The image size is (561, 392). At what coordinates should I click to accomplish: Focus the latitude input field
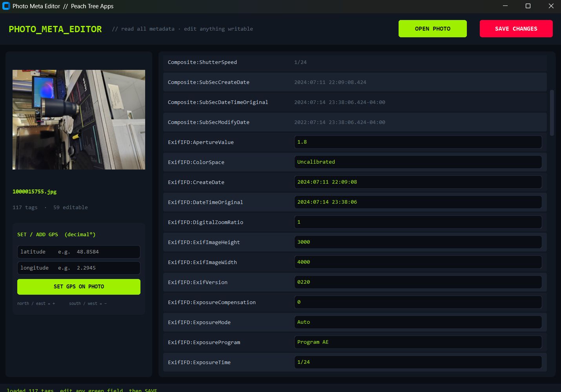[x=79, y=252]
